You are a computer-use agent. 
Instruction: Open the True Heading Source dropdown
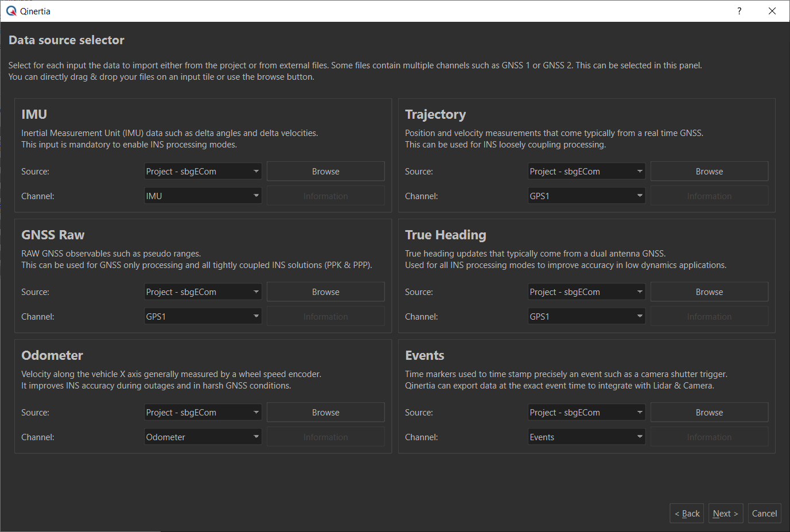[586, 292]
